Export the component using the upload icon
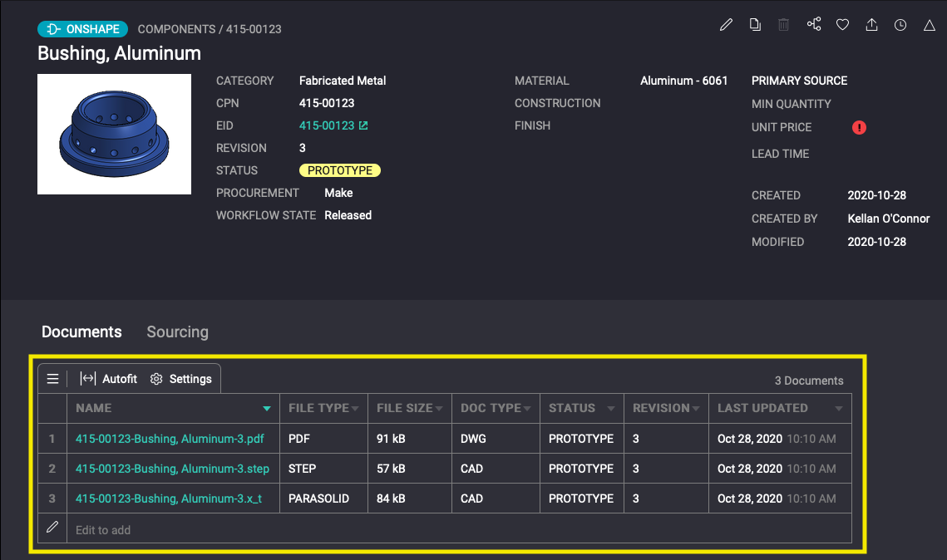 click(871, 25)
